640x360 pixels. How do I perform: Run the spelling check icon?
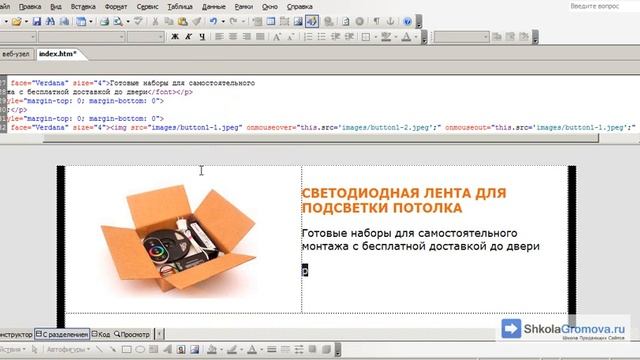[x=138, y=22]
